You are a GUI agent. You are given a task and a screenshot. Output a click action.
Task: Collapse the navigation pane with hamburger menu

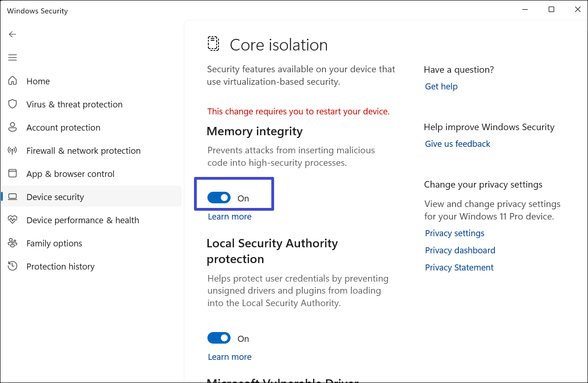(12, 57)
